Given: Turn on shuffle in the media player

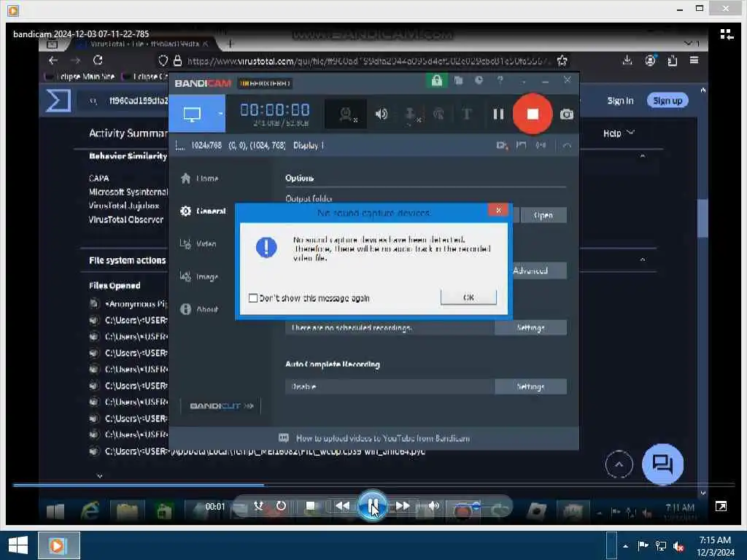Looking at the screenshot, I should 259,506.
